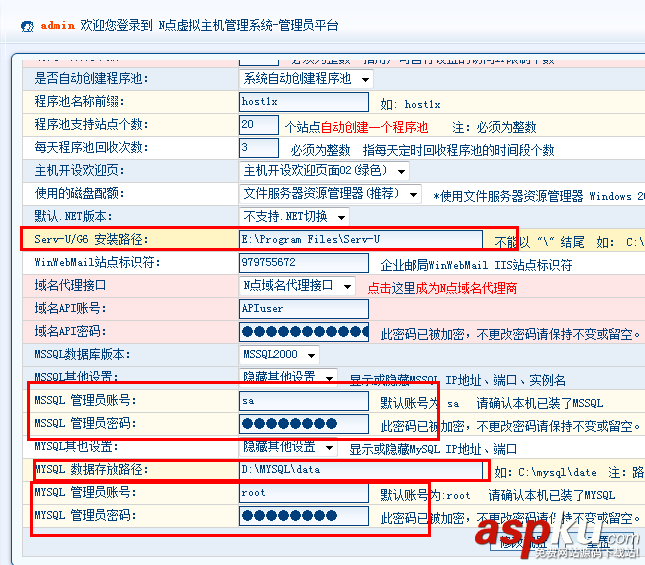Open the 文件服务器资源管理器(推荐) disk quota dropdown
This screenshot has width=645, height=565.
coord(330,194)
